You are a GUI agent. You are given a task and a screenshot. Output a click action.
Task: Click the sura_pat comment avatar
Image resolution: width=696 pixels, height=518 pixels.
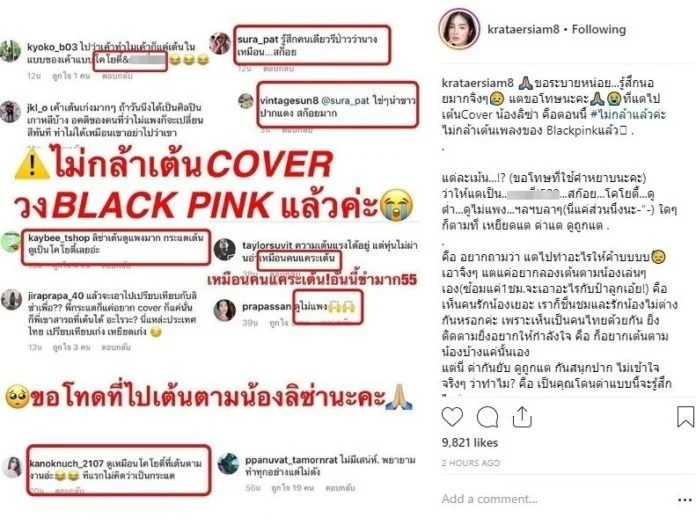pyautogui.click(x=220, y=43)
